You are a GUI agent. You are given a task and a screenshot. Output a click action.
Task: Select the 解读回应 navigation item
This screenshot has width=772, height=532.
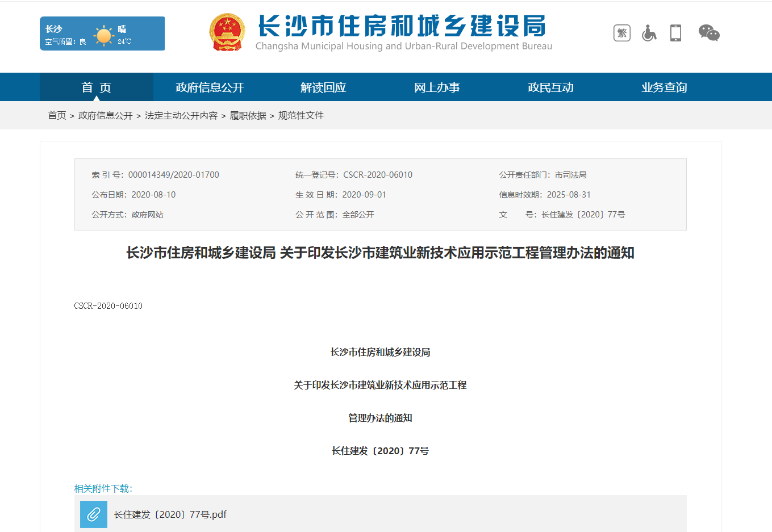point(323,87)
